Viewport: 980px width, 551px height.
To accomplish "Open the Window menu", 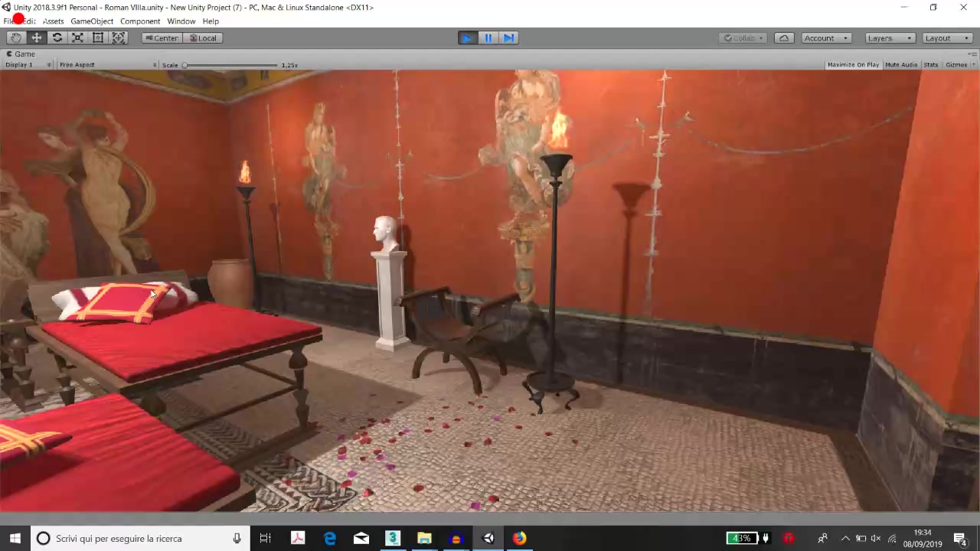I will click(181, 21).
